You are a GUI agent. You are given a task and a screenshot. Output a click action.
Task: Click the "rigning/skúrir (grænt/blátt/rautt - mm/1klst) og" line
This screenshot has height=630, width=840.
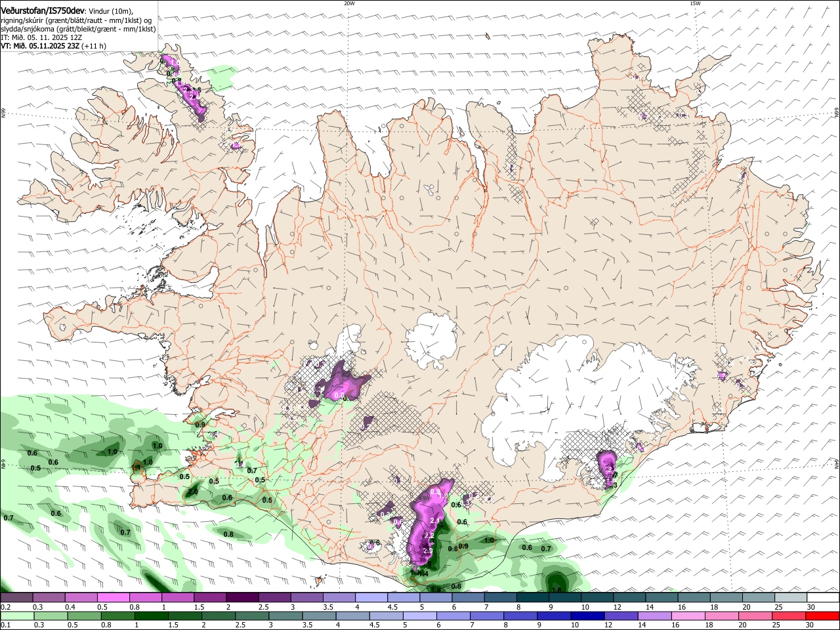pos(76,20)
